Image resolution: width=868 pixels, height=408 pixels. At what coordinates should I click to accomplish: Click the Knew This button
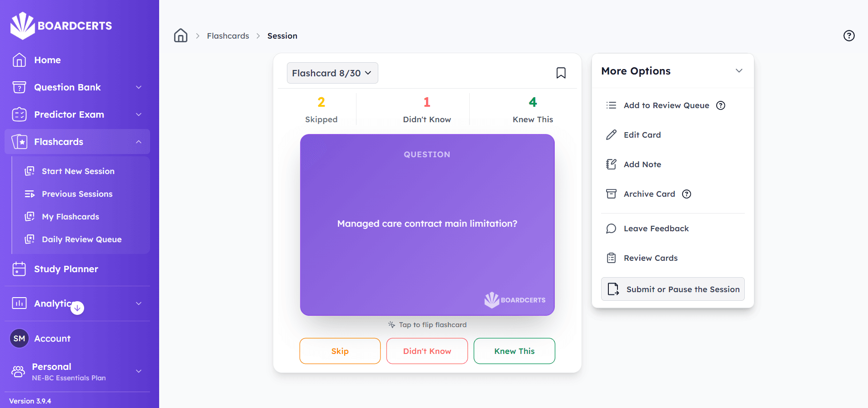pyautogui.click(x=514, y=351)
